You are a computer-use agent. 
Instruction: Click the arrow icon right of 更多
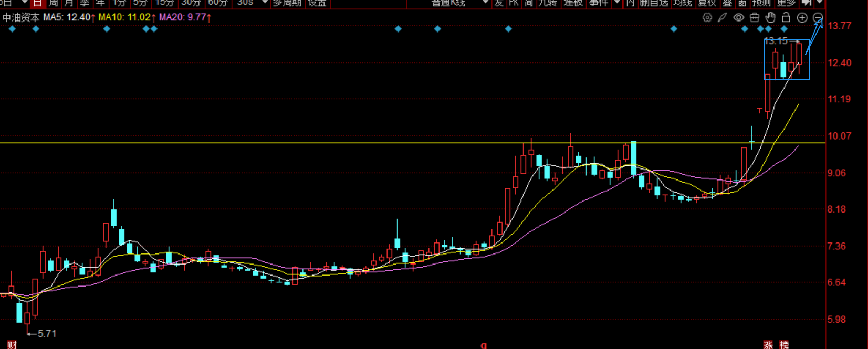tap(807, 3)
